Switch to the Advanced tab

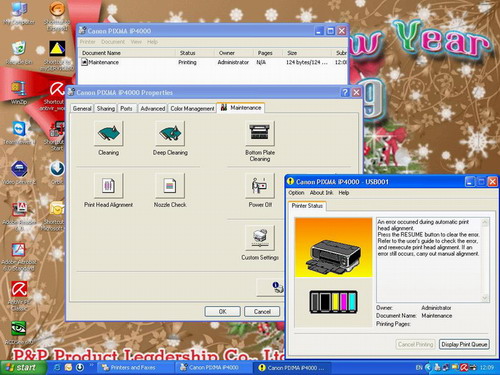(x=153, y=108)
